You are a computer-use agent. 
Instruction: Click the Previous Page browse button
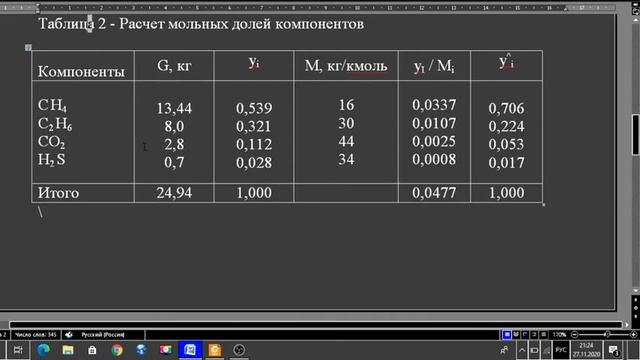point(636,300)
